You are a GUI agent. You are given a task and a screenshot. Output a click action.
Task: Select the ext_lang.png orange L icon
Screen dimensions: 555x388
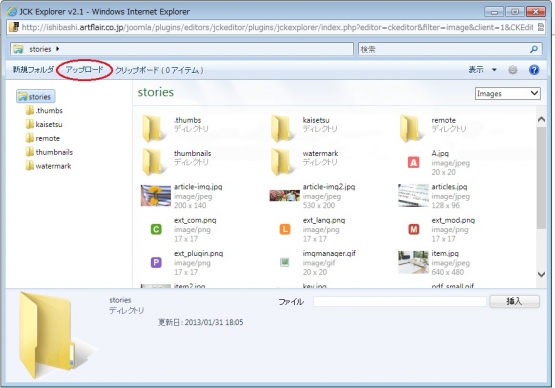285,229
